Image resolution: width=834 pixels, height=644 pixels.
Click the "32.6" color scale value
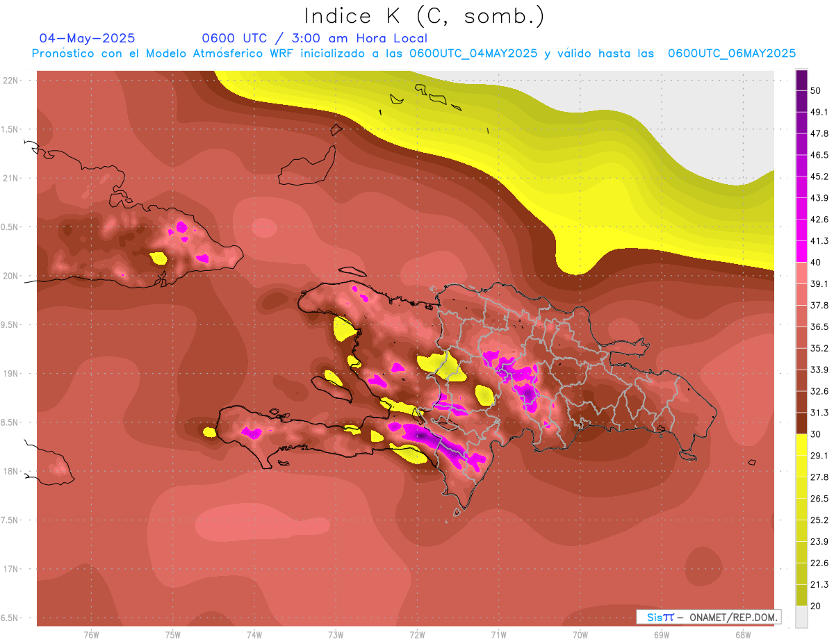[819, 391]
